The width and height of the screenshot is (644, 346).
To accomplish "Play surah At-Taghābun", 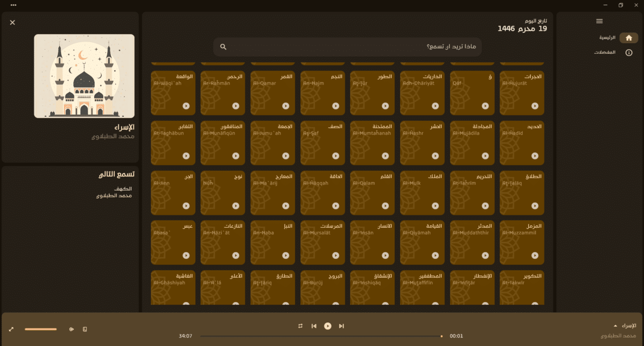I will (186, 156).
